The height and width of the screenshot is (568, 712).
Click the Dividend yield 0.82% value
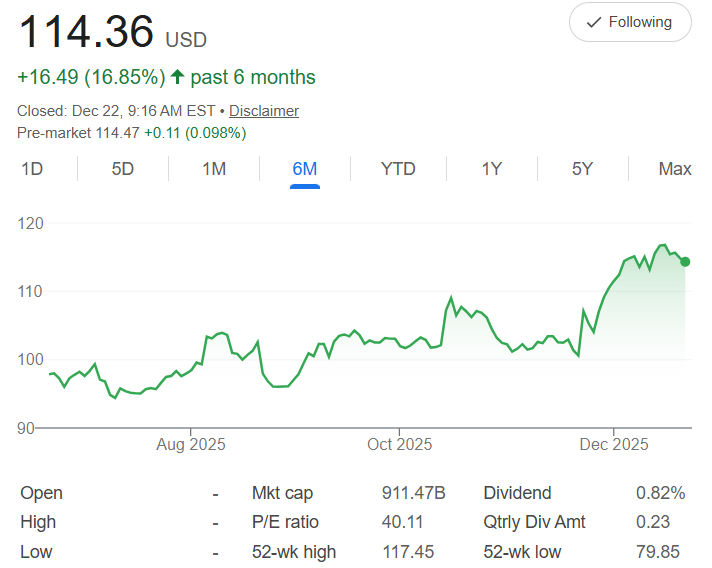660,493
